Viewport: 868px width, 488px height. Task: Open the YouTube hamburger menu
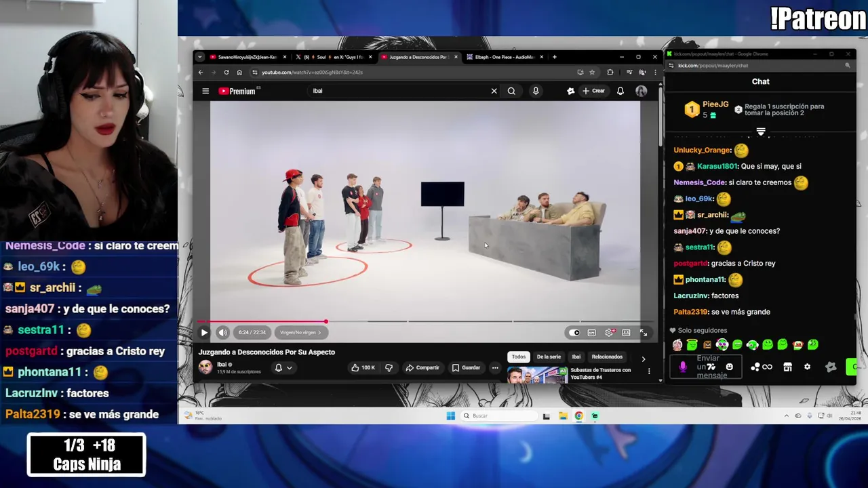[205, 91]
